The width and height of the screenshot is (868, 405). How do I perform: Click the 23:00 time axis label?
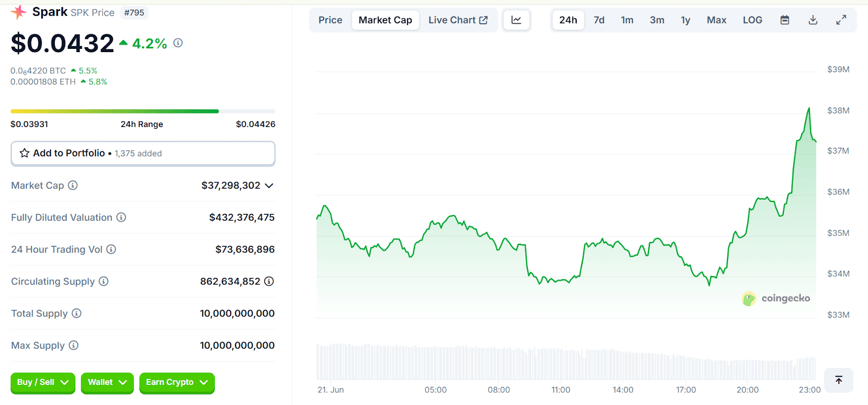click(809, 390)
